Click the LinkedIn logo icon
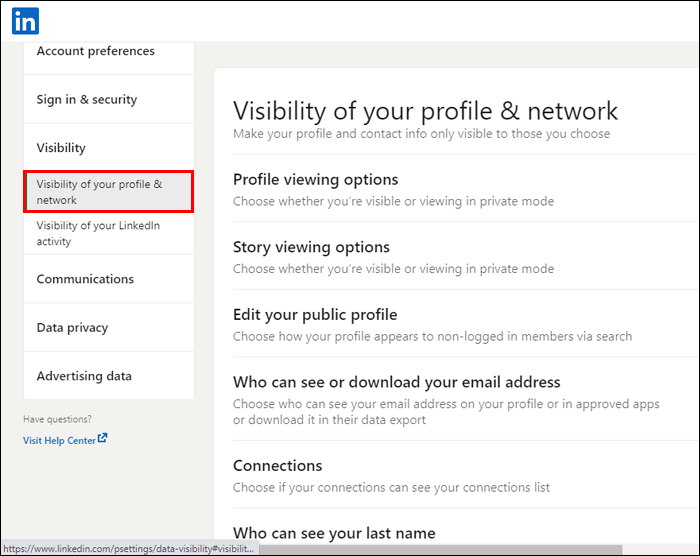700x556 pixels. click(25, 20)
